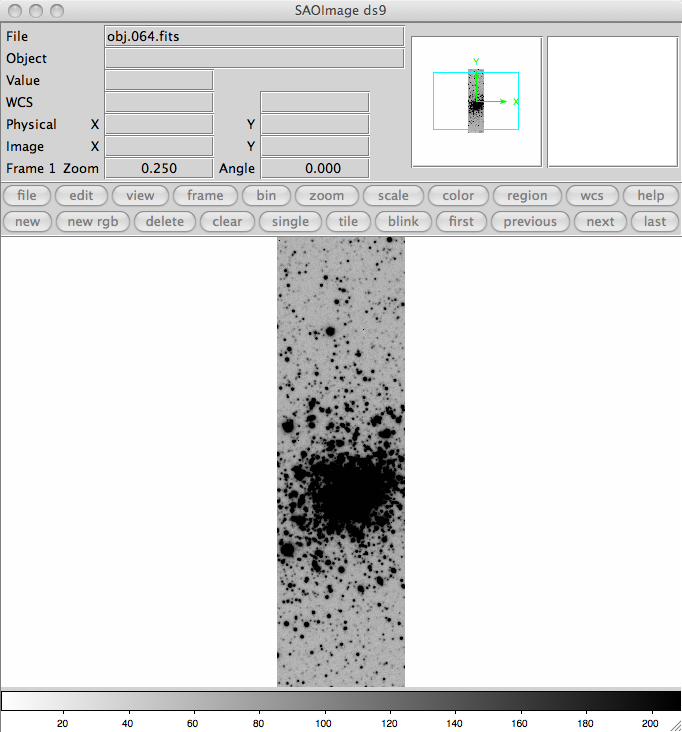
Task: Click the Value readout field
Action: click(159, 80)
